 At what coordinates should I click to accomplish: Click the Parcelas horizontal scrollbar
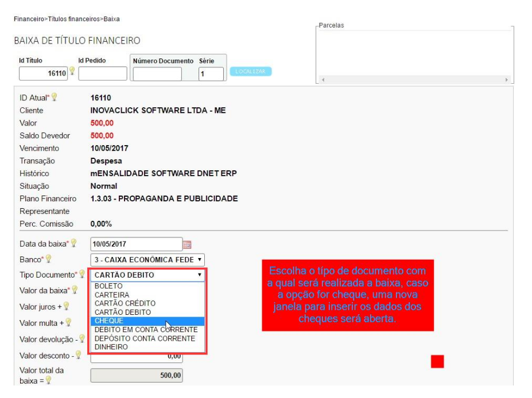414,80
